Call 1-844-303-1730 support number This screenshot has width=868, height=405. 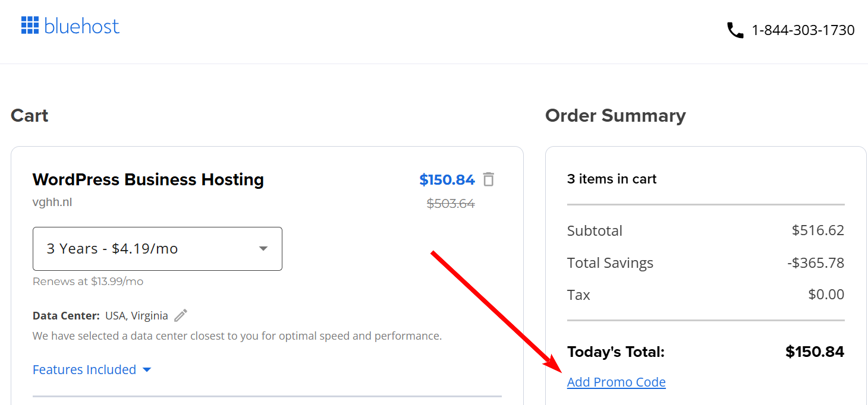tap(803, 30)
